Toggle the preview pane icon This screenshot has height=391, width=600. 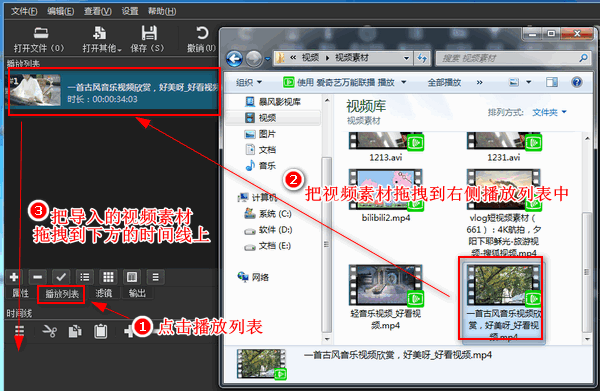click(x=552, y=82)
